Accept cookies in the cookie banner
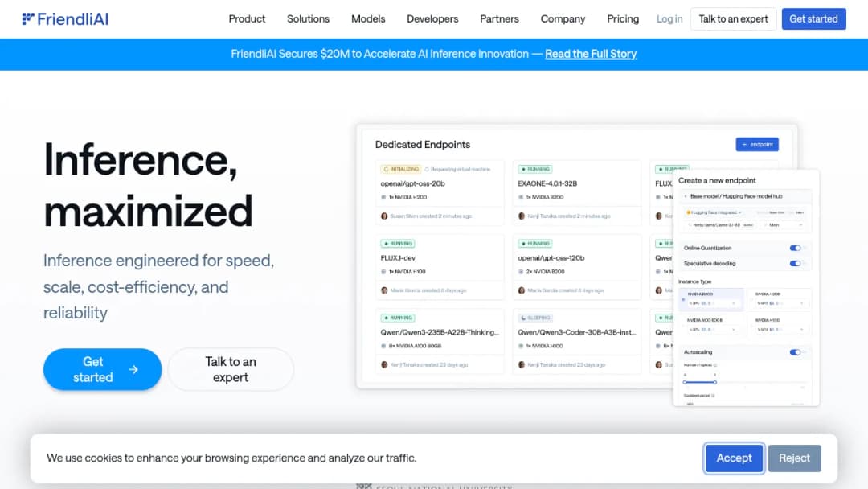The width and height of the screenshot is (868, 489). (734, 458)
